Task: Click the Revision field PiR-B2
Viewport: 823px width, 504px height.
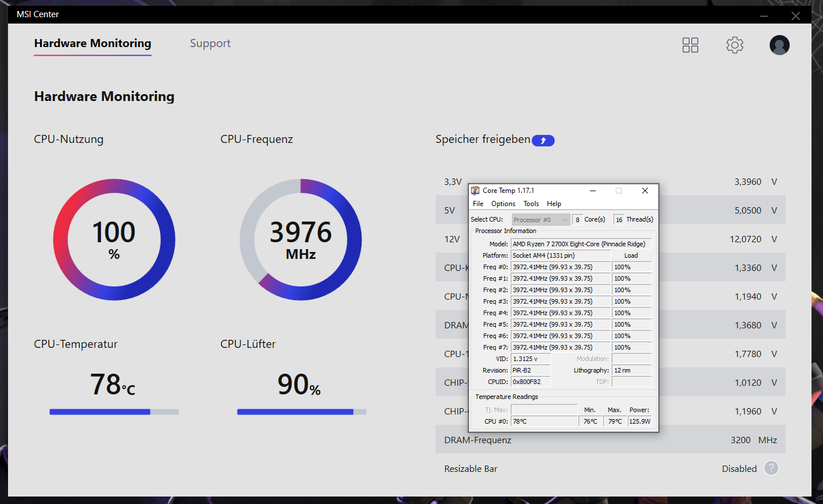Action: (531, 370)
